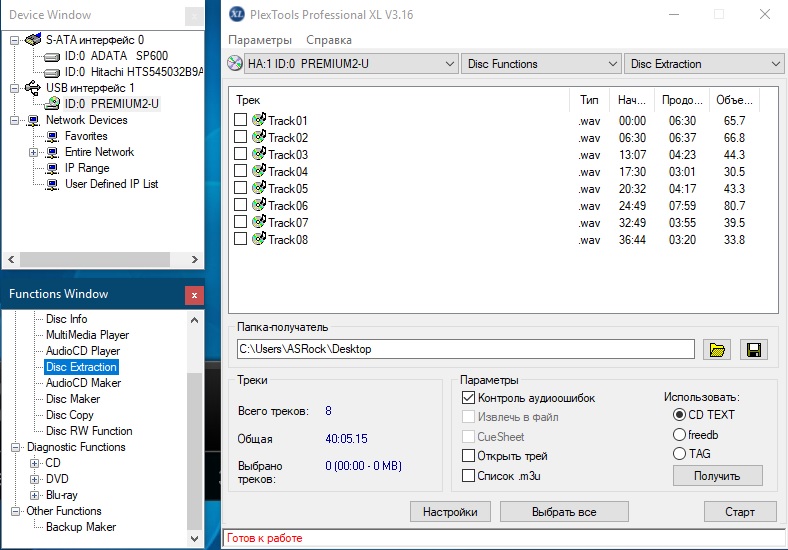The image size is (788, 550).
Task: Click the Track08 audio disc icon
Action: click(x=259, y=239)
